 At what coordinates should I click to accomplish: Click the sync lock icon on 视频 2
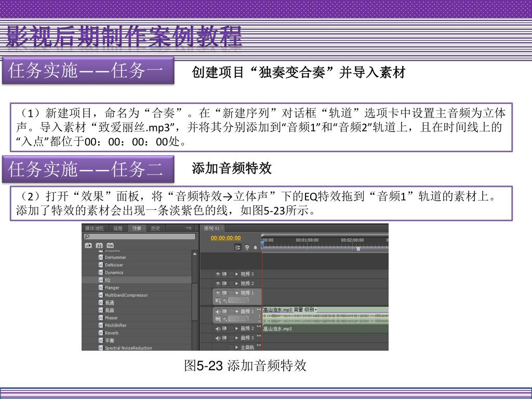coord(224,283)
